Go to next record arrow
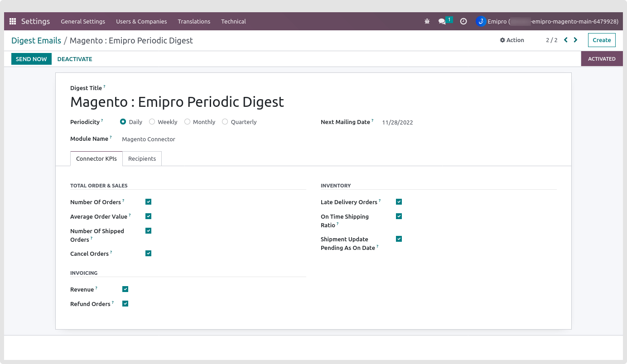The image size is (627, 364). click(575, 40)
